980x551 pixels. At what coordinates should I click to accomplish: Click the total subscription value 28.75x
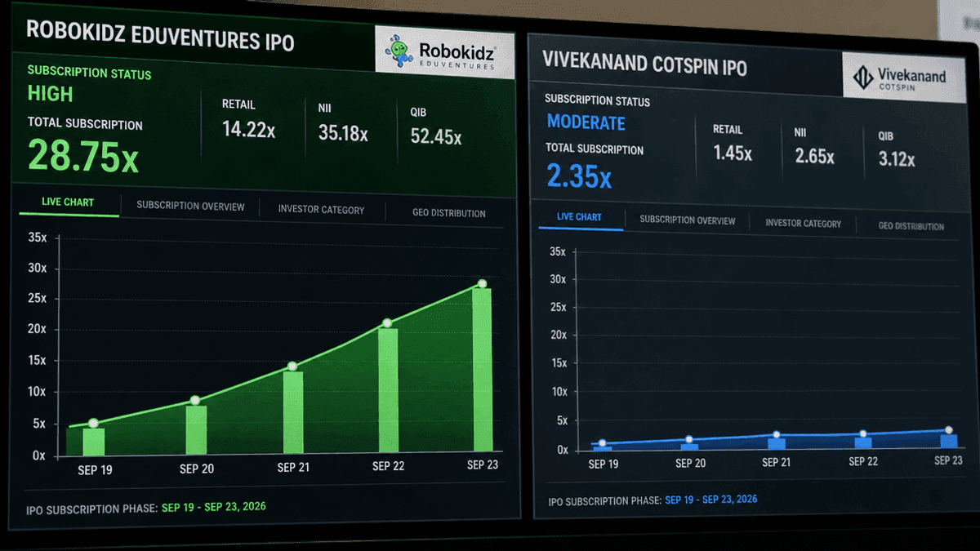pyautogui.click(x=83, y=154)
